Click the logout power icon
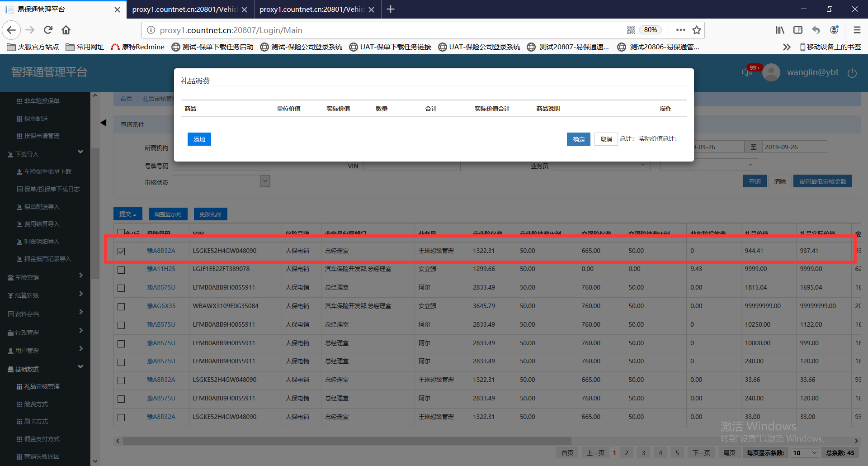 tap(852, 73)
